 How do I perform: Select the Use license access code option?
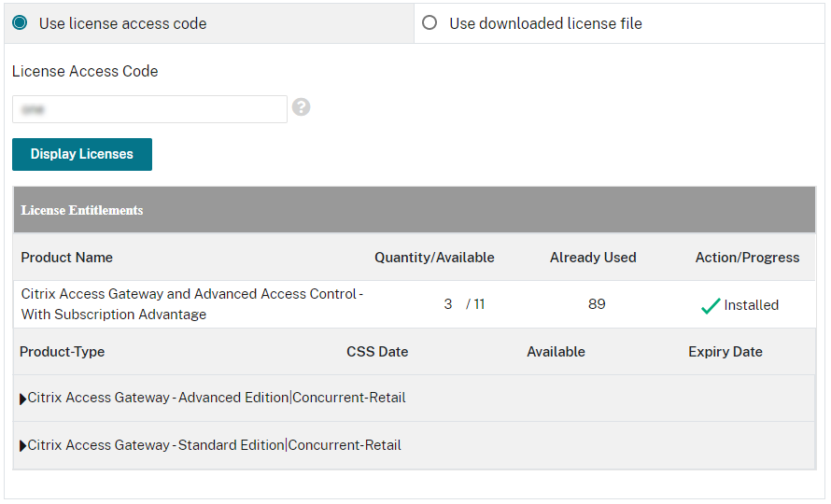pyautogui.click(x=20, y=23)
